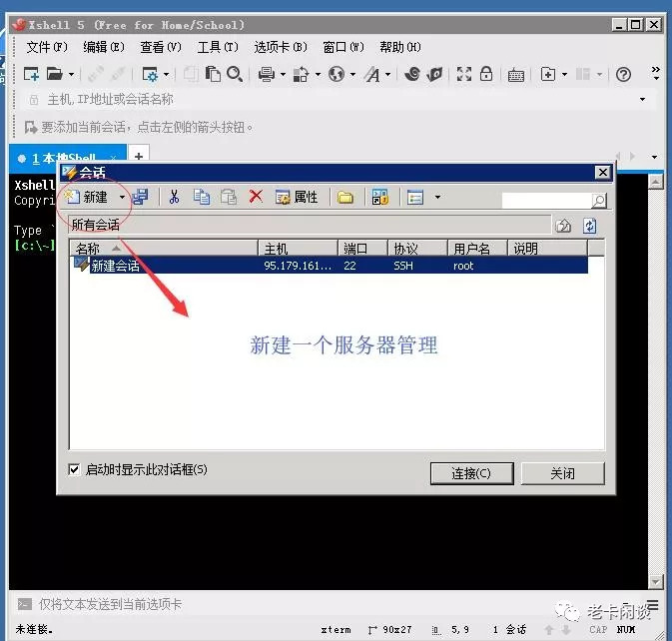
Task: Expand the toolbar overflow chevron
Action: coord(656,73)
